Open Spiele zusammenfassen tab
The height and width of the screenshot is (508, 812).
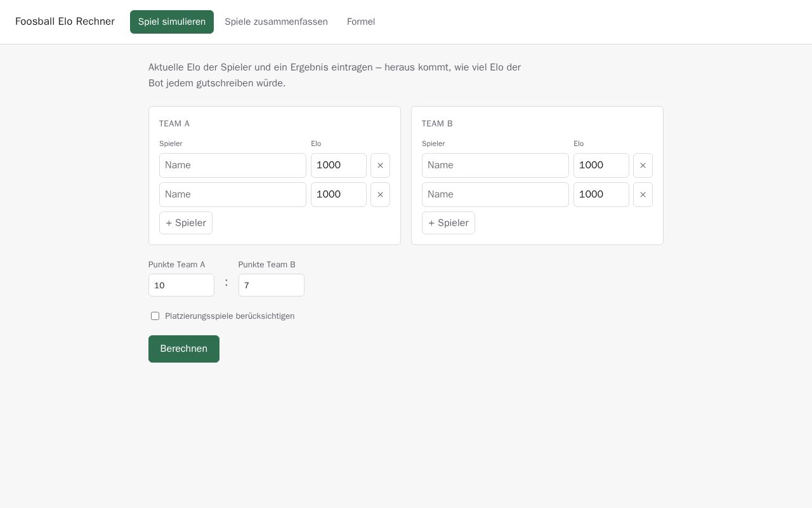click(276, 22)
